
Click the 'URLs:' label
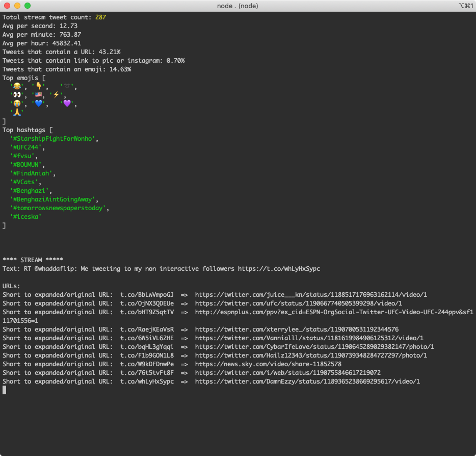(x=11, y=286)
